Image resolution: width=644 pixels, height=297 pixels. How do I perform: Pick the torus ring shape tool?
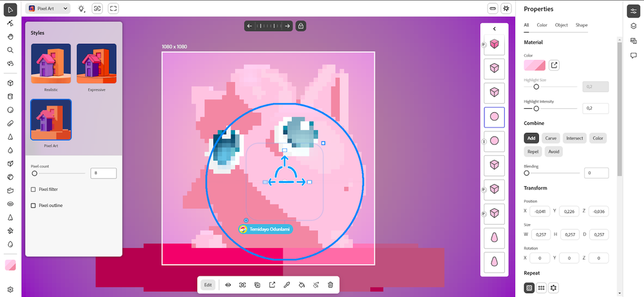pos(10,204)
